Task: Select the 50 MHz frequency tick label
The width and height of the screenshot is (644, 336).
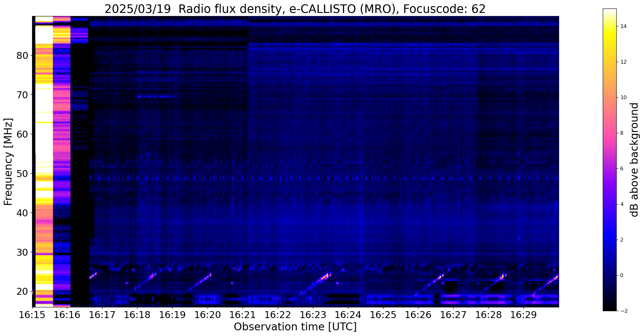Action: pyautogui.click(x=23, y=174)
